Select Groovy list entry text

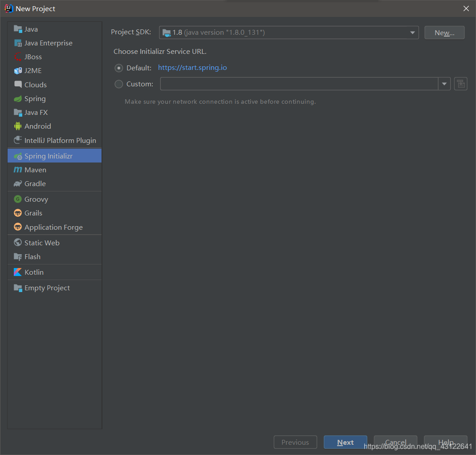click(36, 199)
